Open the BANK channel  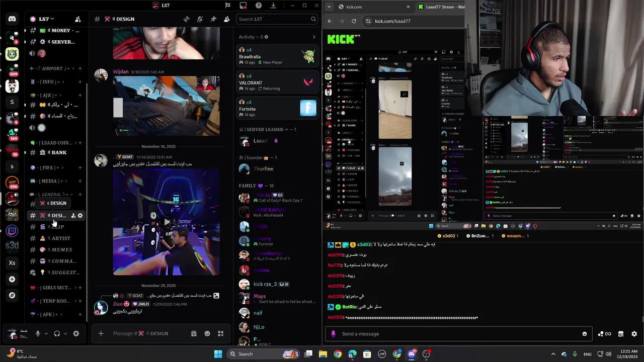pyautogui.click(x=56, y=152)
